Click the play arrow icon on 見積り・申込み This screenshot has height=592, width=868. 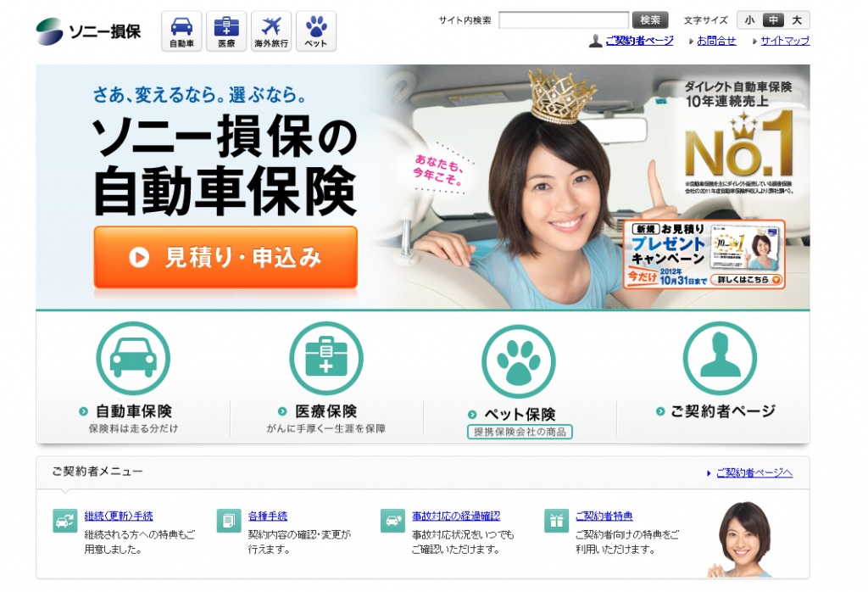tap(139, 258)
